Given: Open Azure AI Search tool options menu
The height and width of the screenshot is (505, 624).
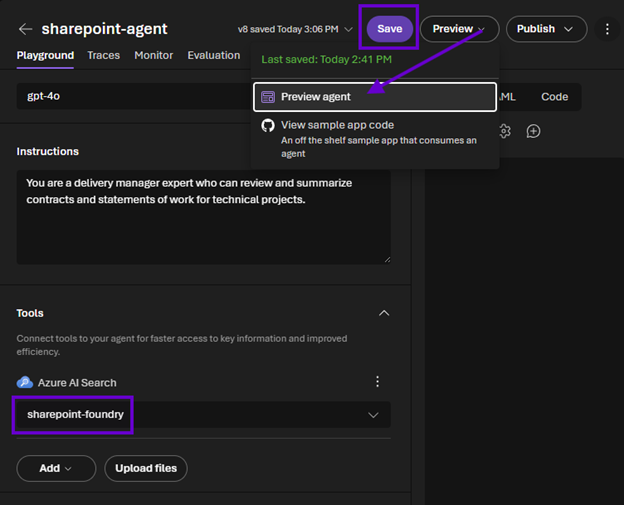Looking at the screenshot, I should [x=377, y=382].
